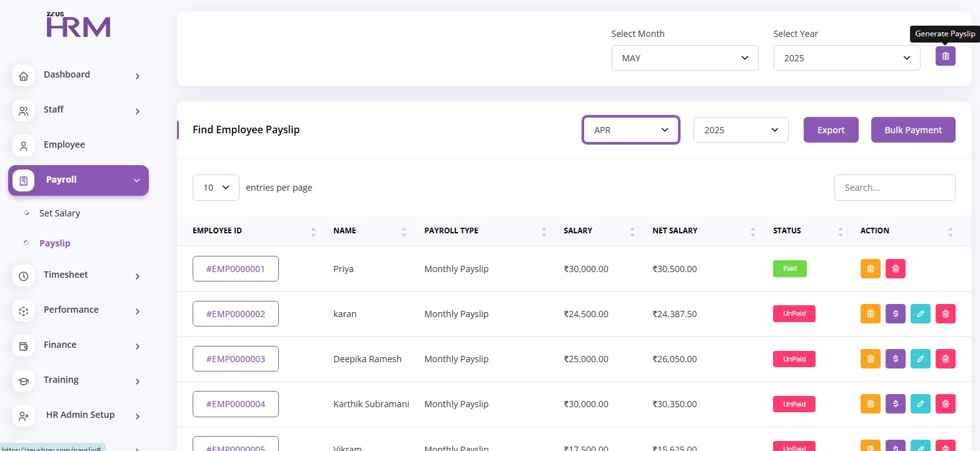The image size is (980, 451).
Task: Open the Select Month dropdown showing MAY
Action: tap(684, 58)
